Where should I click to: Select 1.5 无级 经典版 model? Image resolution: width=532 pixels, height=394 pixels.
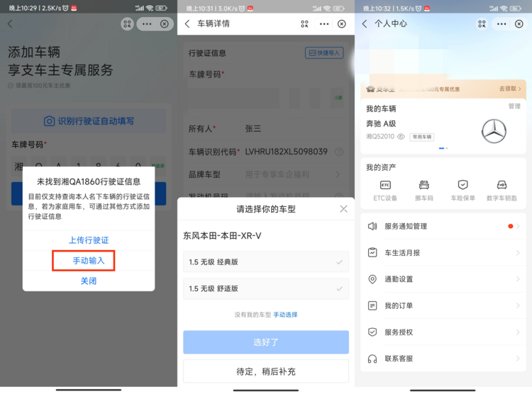pos(266,261)
